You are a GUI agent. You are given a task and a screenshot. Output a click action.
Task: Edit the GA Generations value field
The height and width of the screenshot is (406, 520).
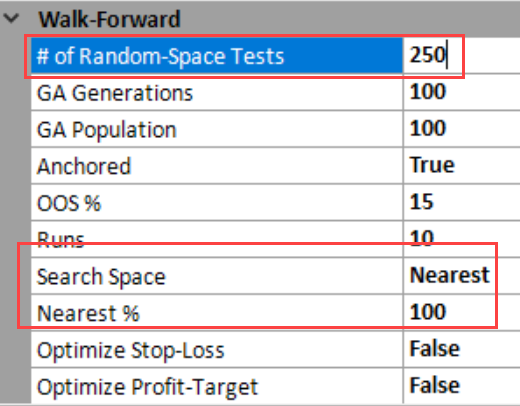tap(462, 92)
